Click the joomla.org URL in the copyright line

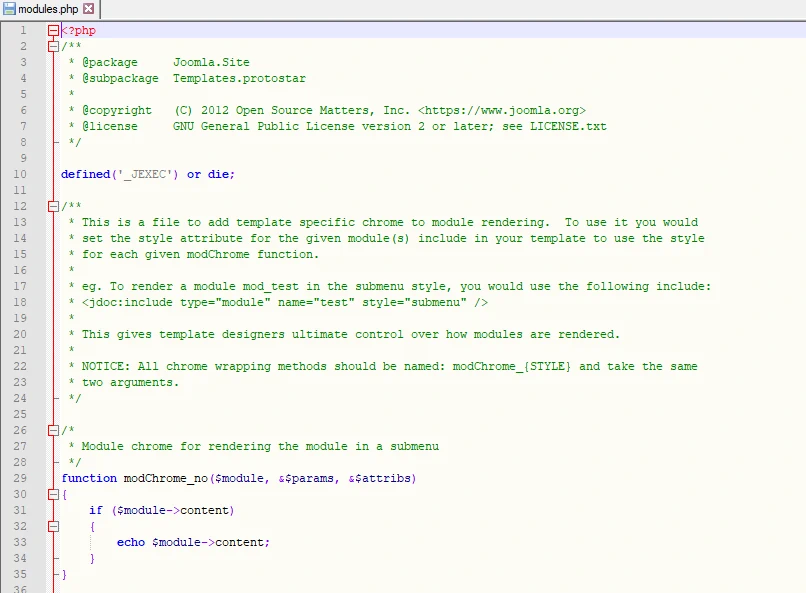click(502, 110)
